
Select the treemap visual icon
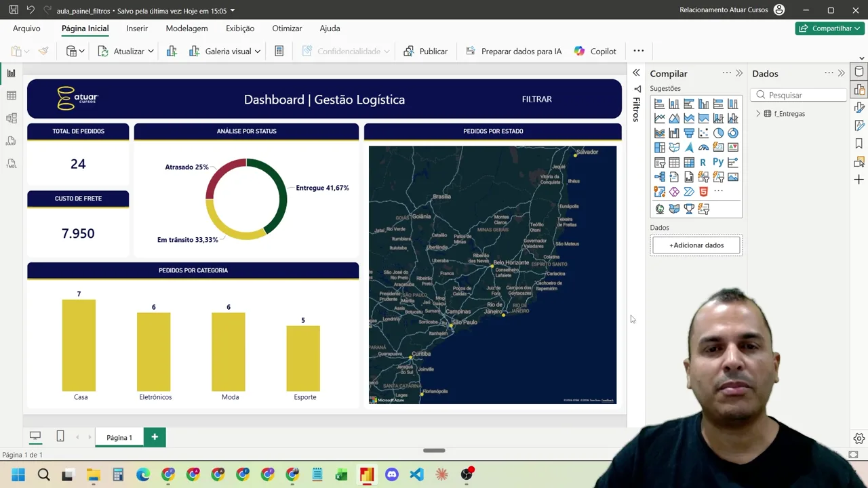(659, 148)
